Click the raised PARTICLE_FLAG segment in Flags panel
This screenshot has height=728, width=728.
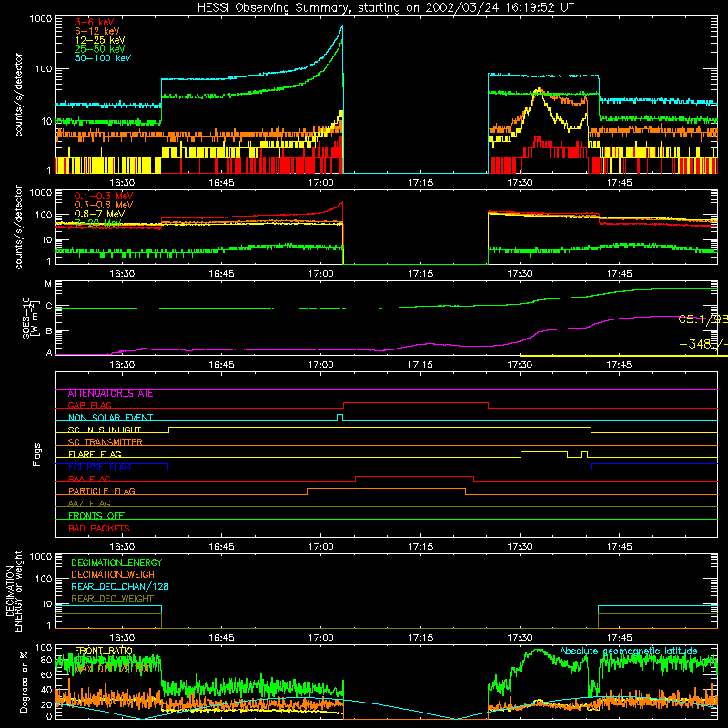pos(386,489)
